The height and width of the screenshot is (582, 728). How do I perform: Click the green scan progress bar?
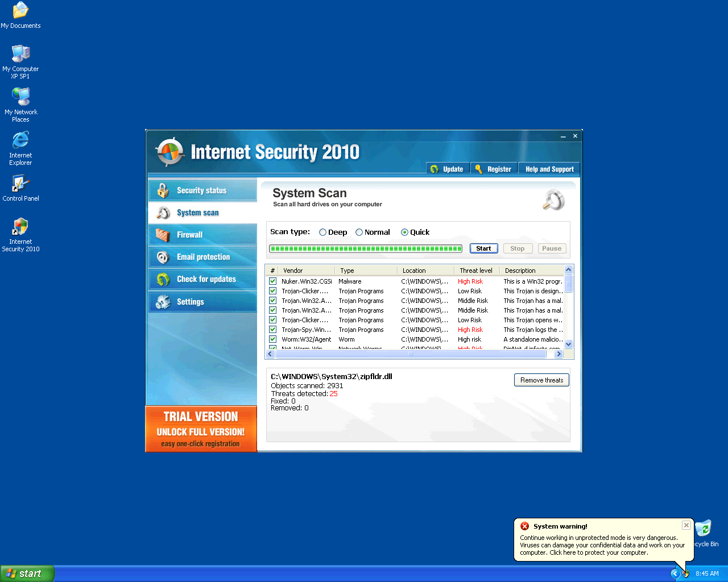(x=366, y=248)
